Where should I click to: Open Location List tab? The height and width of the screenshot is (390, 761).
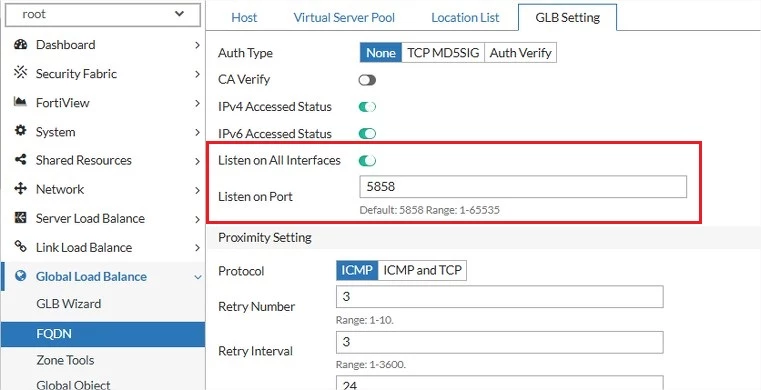[465, 18]
